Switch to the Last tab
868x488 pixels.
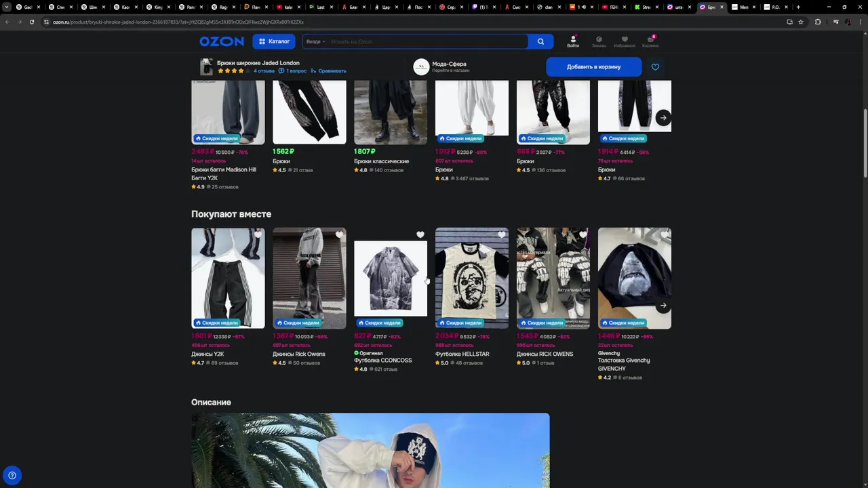[x=321, y=7]
